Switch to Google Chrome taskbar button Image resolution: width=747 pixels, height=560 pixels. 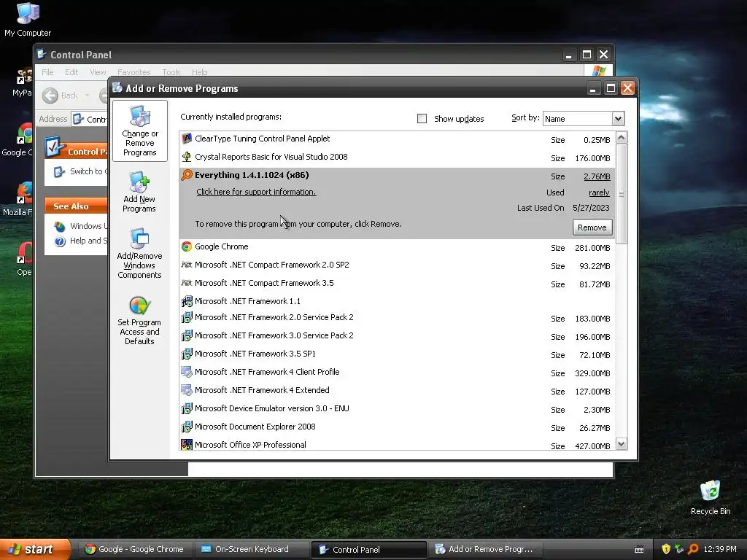pos(134,550)
